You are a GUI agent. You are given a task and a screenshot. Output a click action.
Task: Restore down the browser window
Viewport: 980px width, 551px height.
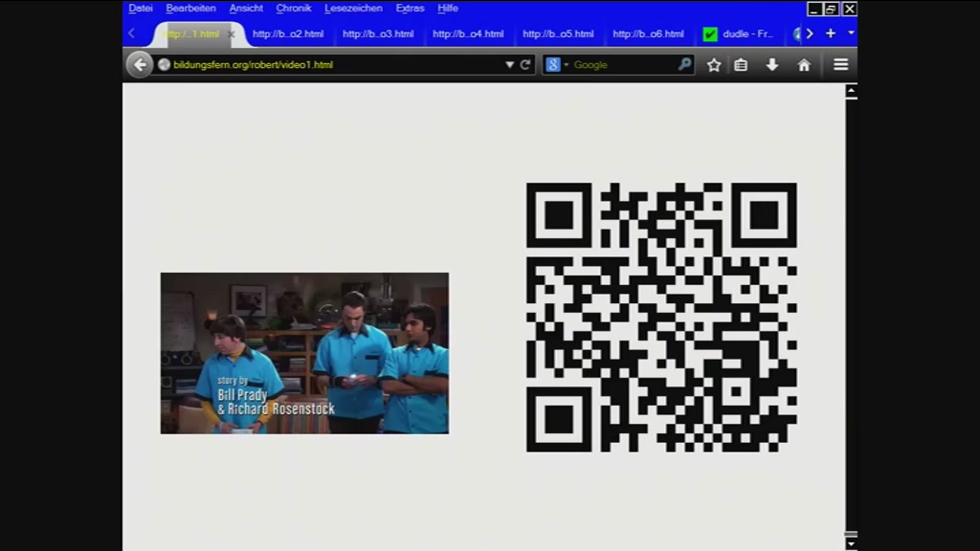pos(832,9)
